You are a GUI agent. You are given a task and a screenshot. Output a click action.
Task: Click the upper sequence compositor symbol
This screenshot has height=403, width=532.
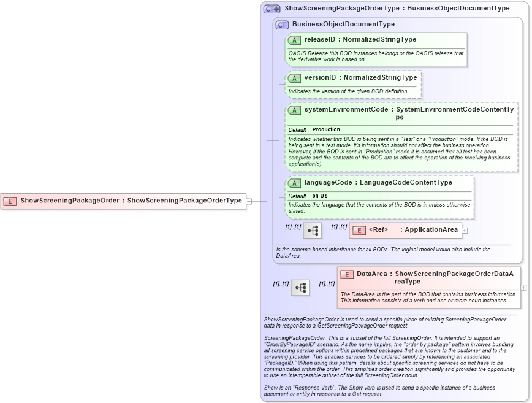(x=313, y=230)
